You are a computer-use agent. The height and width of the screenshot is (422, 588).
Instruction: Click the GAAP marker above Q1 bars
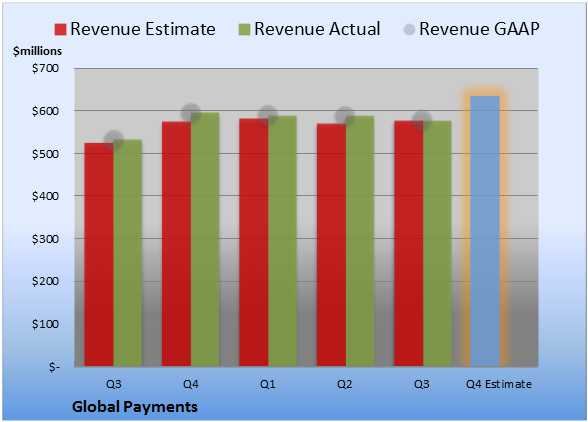[268, 115]
